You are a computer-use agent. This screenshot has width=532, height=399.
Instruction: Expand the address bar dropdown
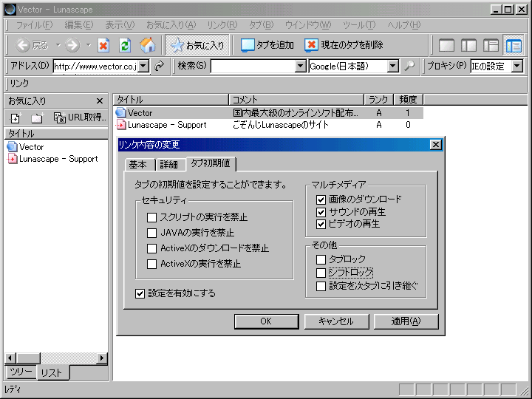(x=144, y=66)
